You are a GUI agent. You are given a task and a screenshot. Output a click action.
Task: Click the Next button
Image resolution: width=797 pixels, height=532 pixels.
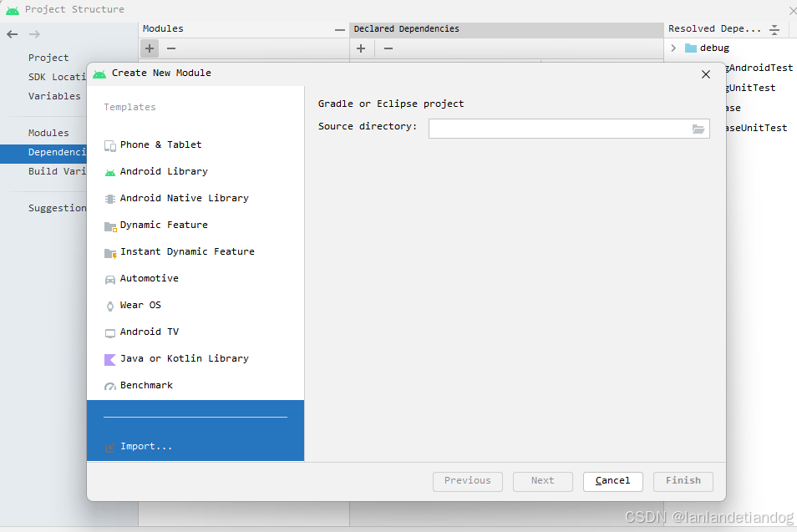[x=542, y=481]
